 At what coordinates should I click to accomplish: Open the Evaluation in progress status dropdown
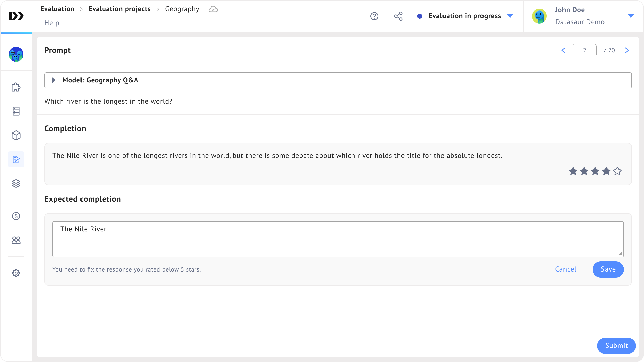[510, 16]
